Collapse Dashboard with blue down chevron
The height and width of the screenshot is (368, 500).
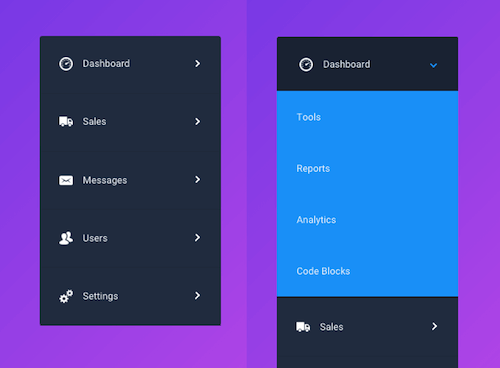coord(433,65)
